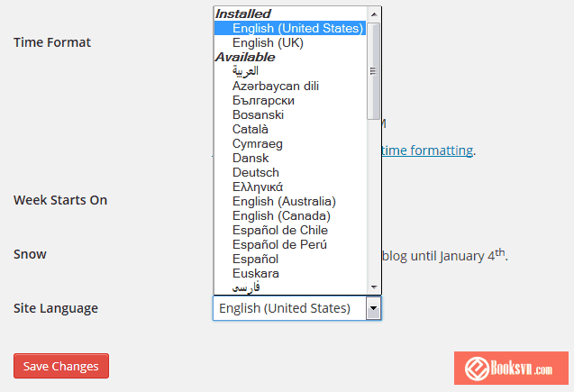Image resolution: width=574 pixels, height=392 pixels.
Task: Open the Site Language combo box
Action: coord(296,308)
